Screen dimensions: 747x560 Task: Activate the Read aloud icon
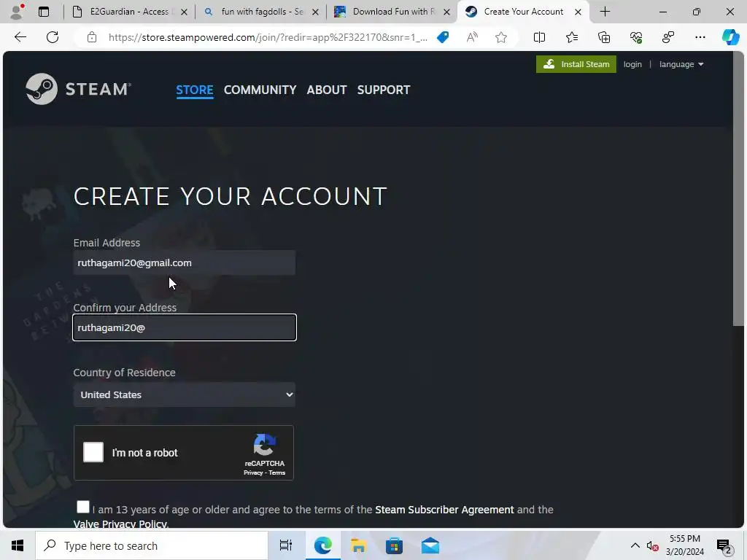pyautogui.click(x=472, y=37)
